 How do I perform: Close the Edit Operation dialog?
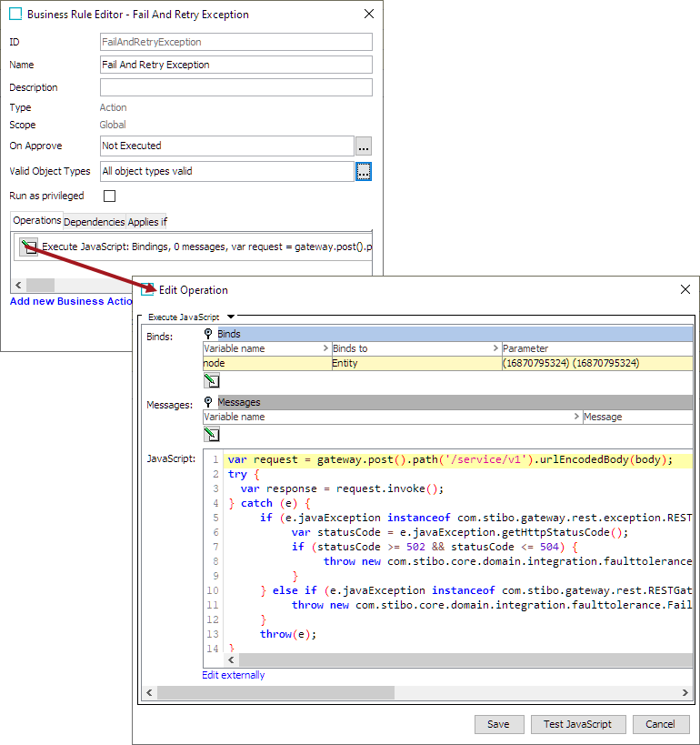[x=685, y=289]
